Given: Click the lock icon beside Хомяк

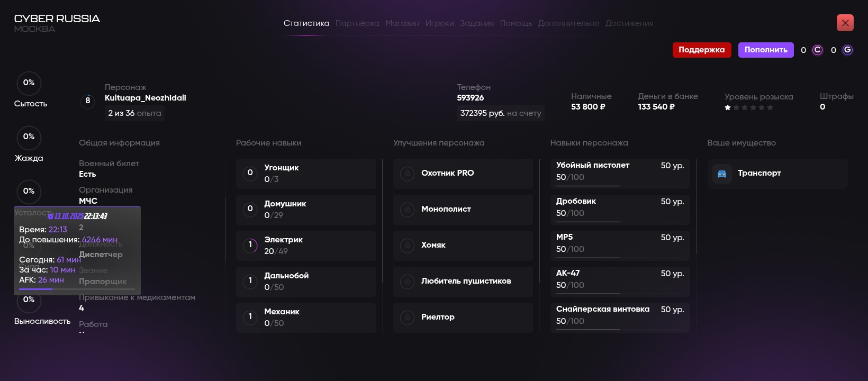Looking at the screenshot, I should coord(407,245).
